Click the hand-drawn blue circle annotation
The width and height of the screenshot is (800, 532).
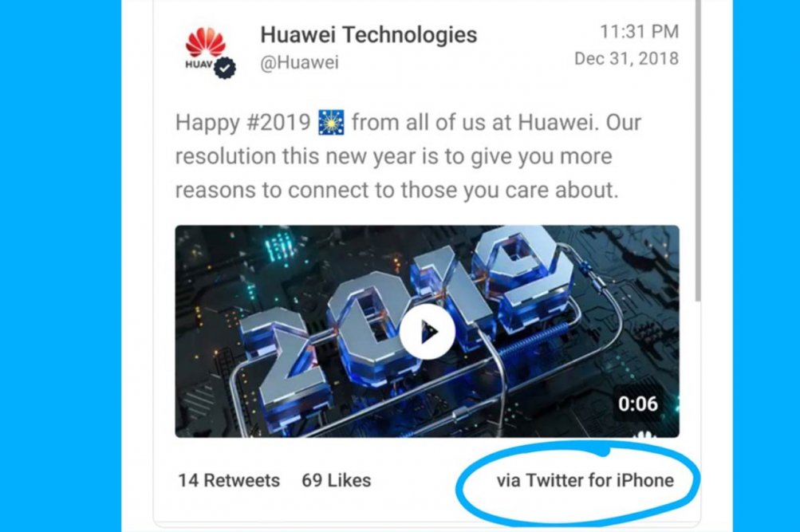coord(578,482)
